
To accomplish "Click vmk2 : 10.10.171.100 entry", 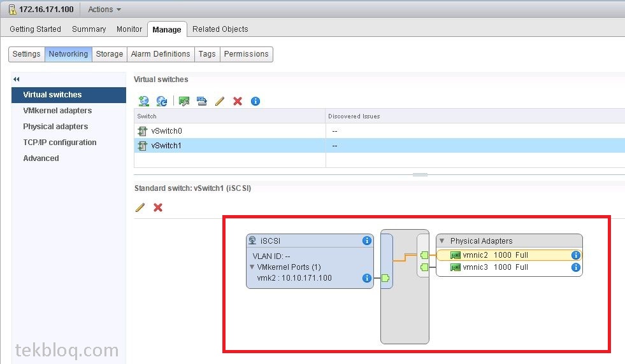I will tap(294, 278).
